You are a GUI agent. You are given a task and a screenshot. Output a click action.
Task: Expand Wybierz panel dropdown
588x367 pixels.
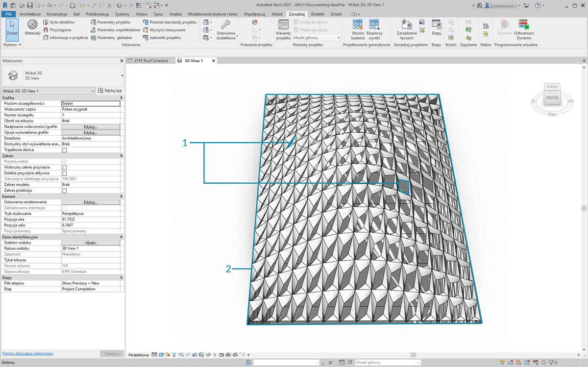pos(12,45)
